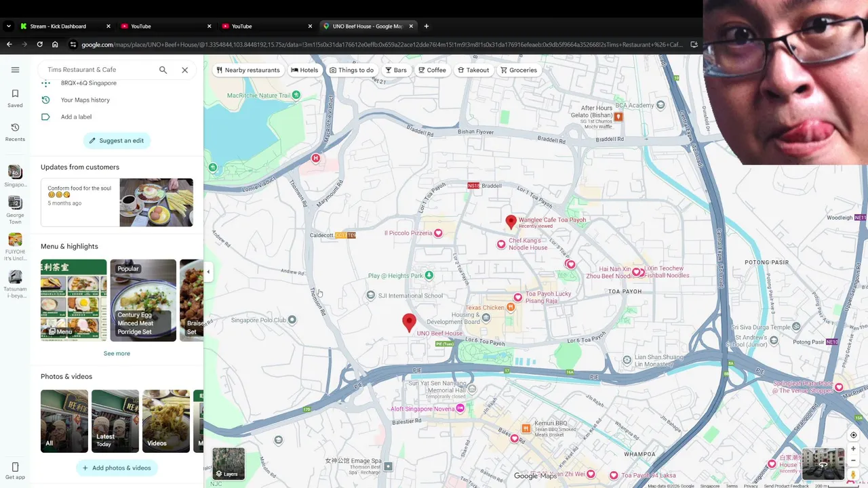Open the Google Maps hamburger menu
The image size is (868, 488).
tap(15, 70)
